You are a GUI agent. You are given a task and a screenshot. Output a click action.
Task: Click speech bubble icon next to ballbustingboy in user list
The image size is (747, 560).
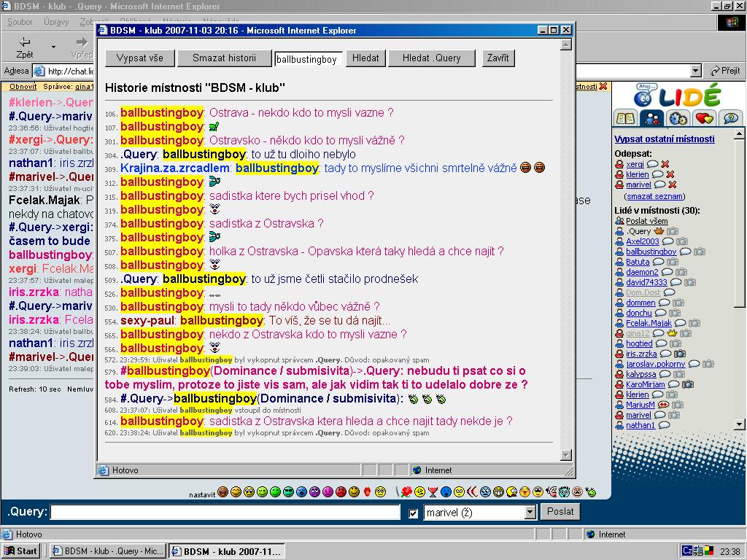coord(685,252)
